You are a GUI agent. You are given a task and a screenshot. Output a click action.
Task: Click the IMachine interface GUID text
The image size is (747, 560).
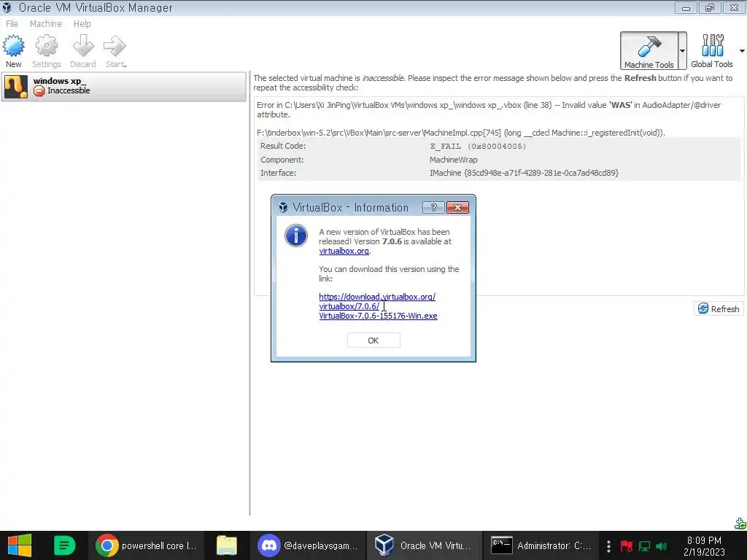click(x=524, y=173)
